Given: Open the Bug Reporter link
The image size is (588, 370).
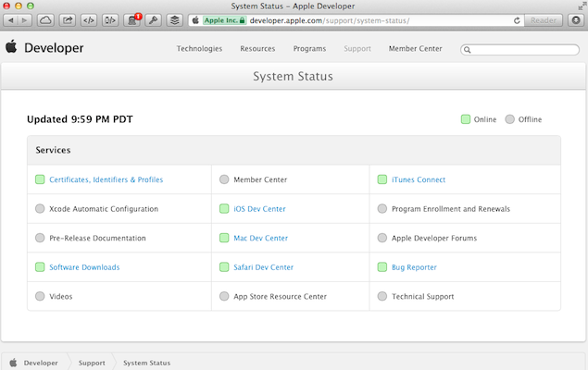Looking at the screenshot, I should point(414,267).
